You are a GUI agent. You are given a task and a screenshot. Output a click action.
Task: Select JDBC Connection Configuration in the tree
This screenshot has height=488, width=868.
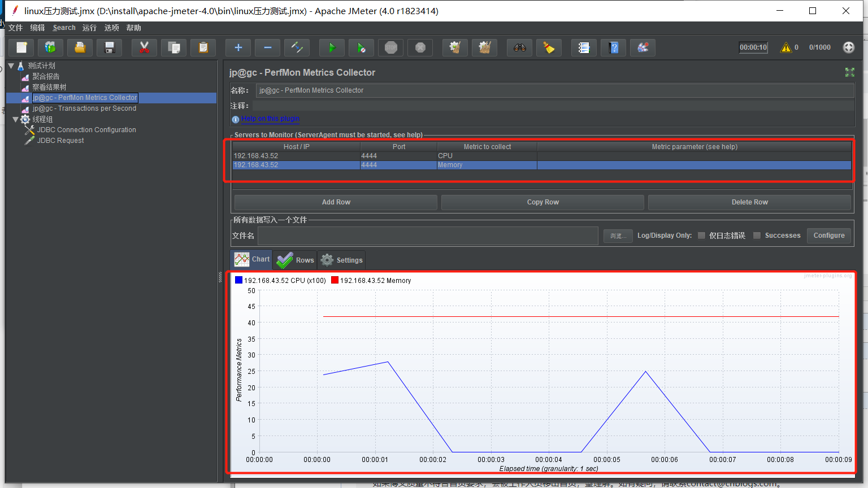click(x=86, y=130)
